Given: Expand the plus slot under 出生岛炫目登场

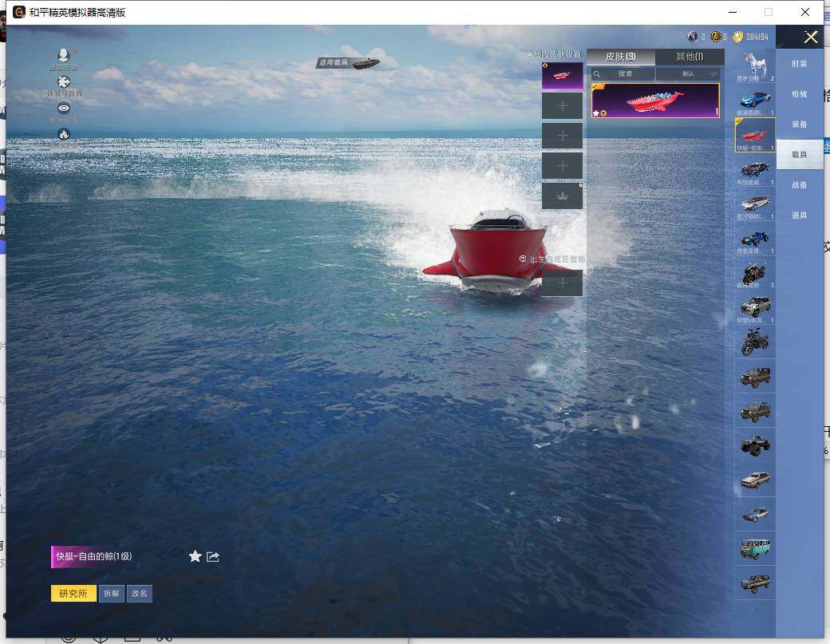Looking at the screenshot, I should coord(562,282).
